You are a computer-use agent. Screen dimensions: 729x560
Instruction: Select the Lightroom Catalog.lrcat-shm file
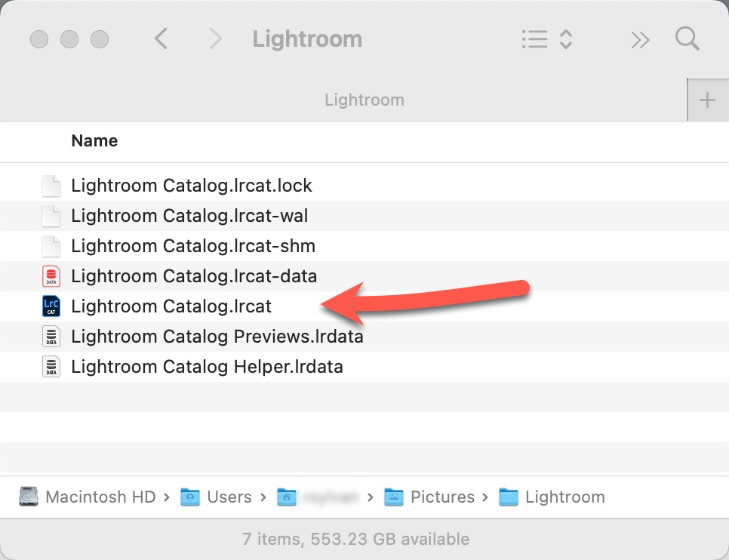click(x=192, y=246)
